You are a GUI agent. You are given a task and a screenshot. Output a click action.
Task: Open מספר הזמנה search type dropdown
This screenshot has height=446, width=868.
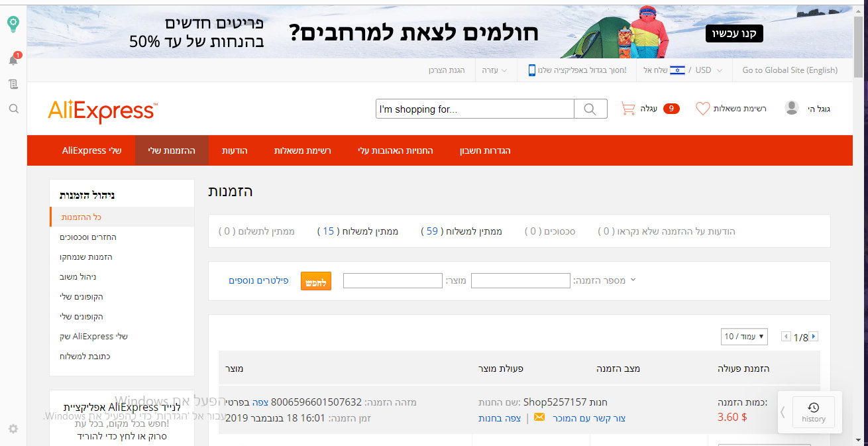tap(604, 280)
